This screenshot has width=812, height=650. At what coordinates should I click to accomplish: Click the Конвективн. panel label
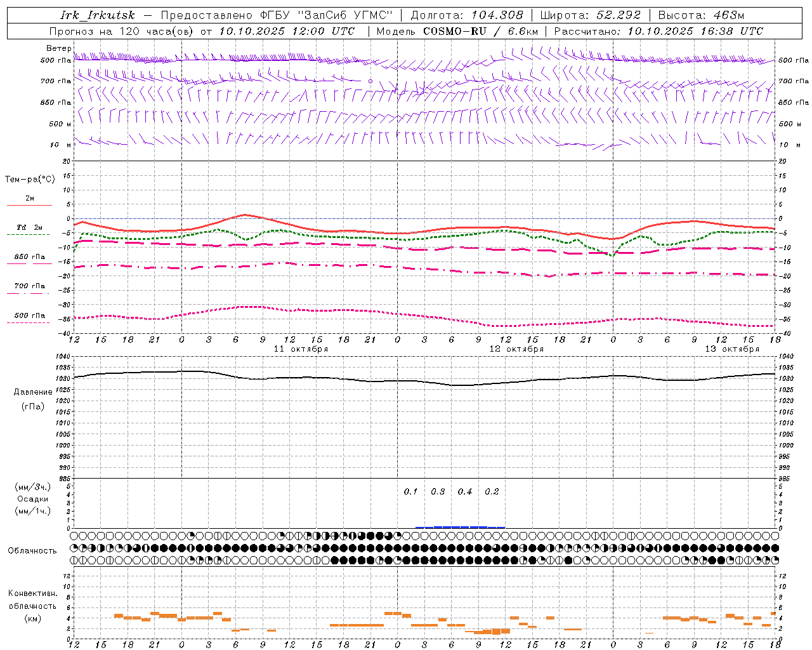[32, 594]
